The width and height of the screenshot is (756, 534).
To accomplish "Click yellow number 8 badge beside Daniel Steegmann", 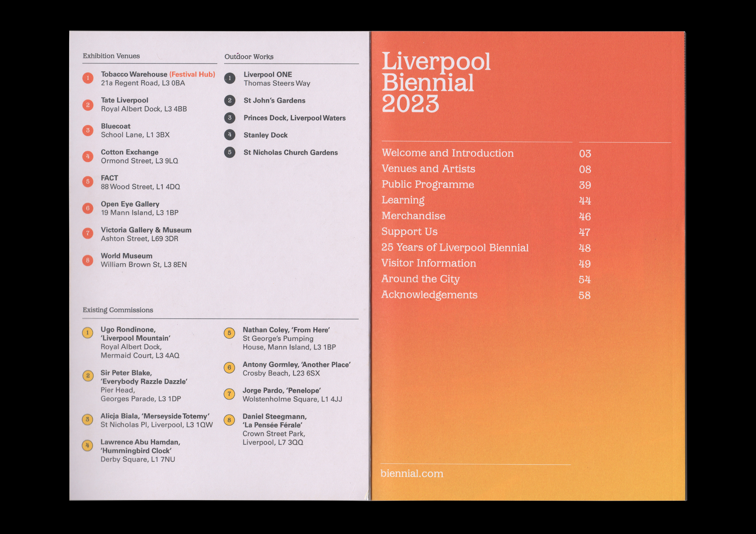I will pos(229,420).
